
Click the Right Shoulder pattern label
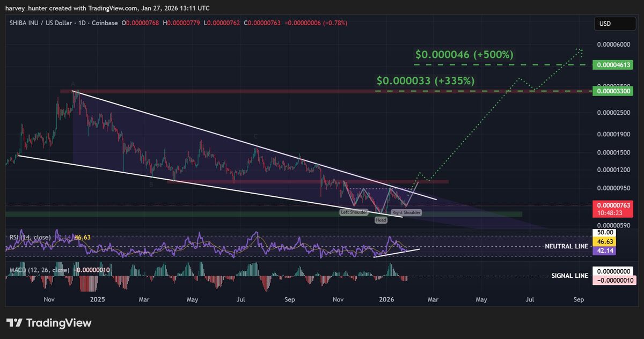406,212
